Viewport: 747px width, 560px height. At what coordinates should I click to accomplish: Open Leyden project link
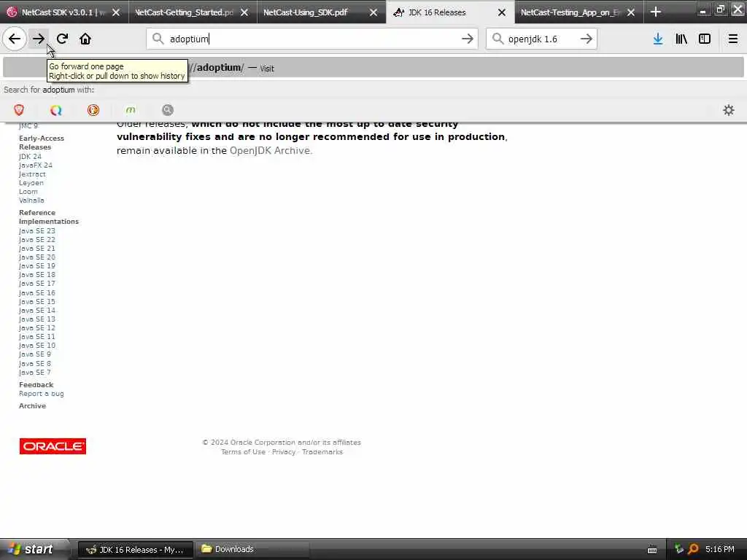(31, 183)
